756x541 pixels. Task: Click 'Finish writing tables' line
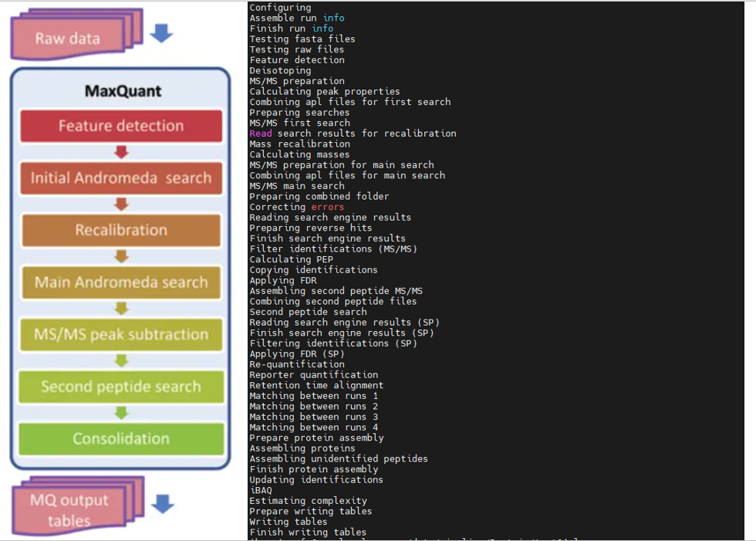[x=308, y=533]
